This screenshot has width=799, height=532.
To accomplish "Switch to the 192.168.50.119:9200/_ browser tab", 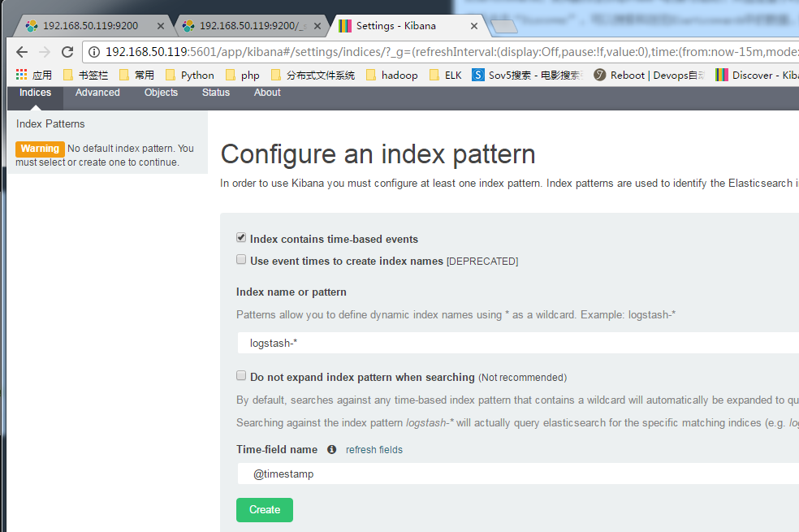I will tap(253, 25).
